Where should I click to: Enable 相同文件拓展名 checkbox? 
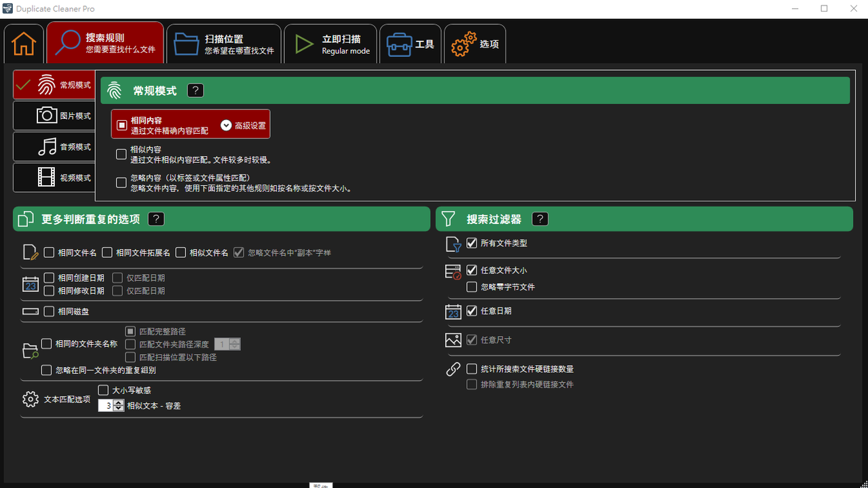pos(107,252)
